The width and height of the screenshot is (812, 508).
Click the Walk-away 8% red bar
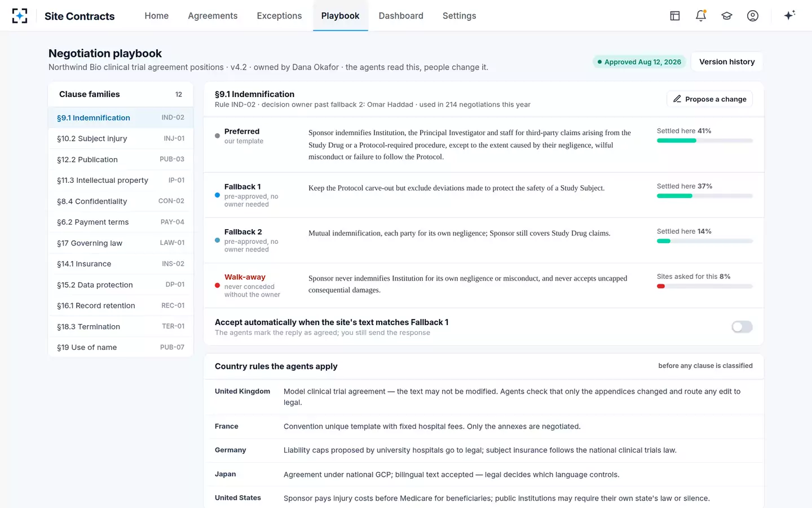click(705, 286)
